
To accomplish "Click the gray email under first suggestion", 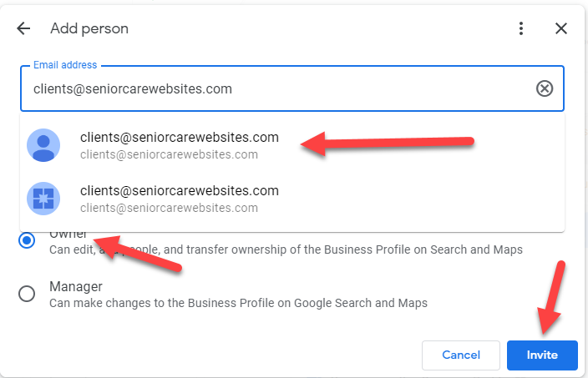I will 169,154.
